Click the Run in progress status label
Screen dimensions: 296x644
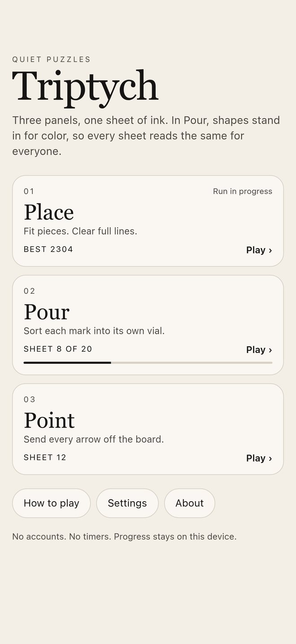243,191
